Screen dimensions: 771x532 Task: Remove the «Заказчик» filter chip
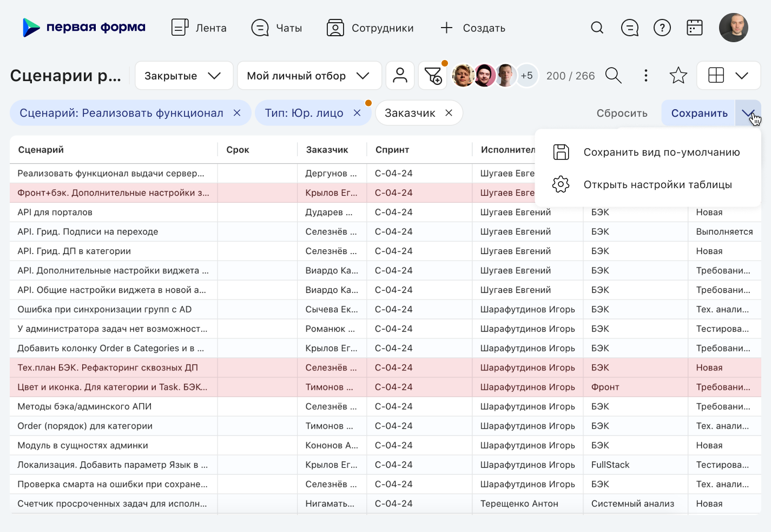click(449, 112)
